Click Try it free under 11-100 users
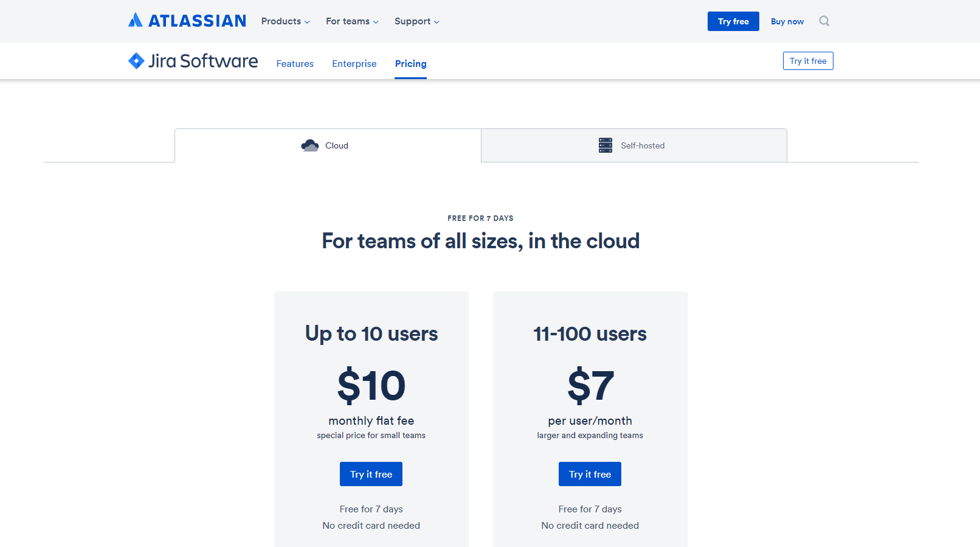The height and width of the screenshot is (547, 980). coord(590,474)
